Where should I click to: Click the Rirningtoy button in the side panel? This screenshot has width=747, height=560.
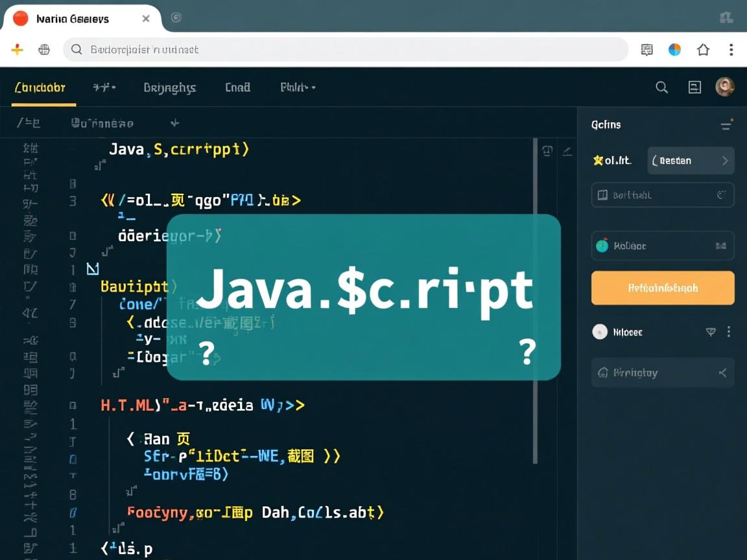pos(663,373)
